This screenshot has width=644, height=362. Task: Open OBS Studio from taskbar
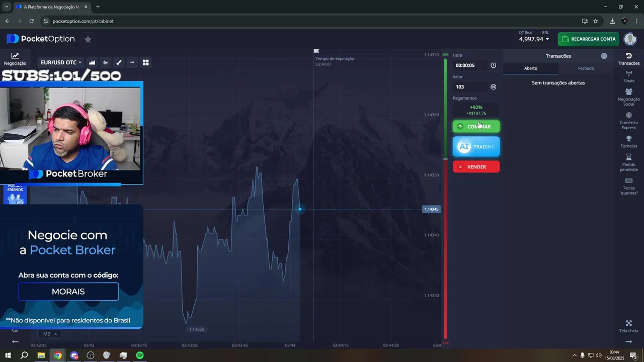(x=91, y=355)
